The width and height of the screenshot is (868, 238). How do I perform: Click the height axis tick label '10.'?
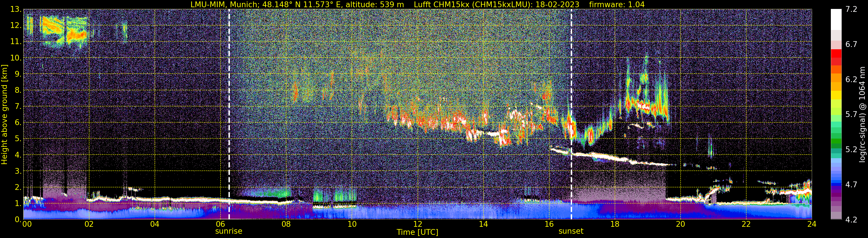pyautogui.click(x=16, y=58)
